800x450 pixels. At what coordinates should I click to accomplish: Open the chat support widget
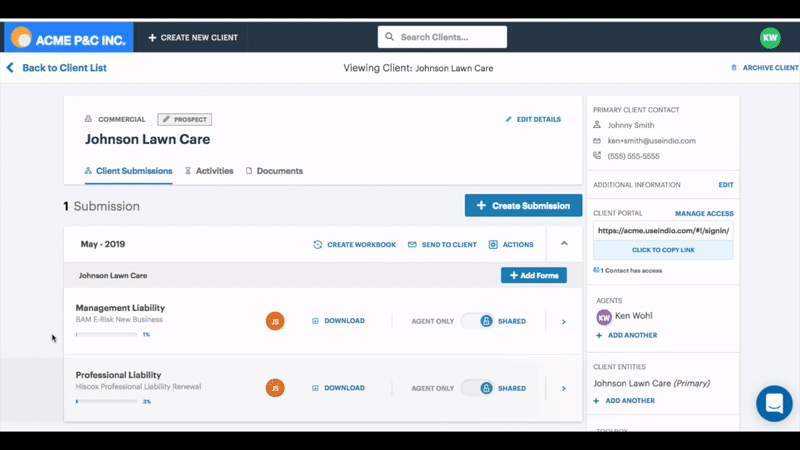point(773,403)
